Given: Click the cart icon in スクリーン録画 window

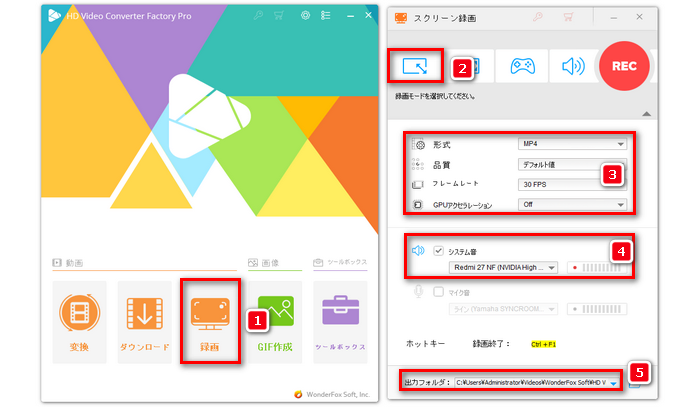Looking at the screenshot, I should tap(568, 17).
